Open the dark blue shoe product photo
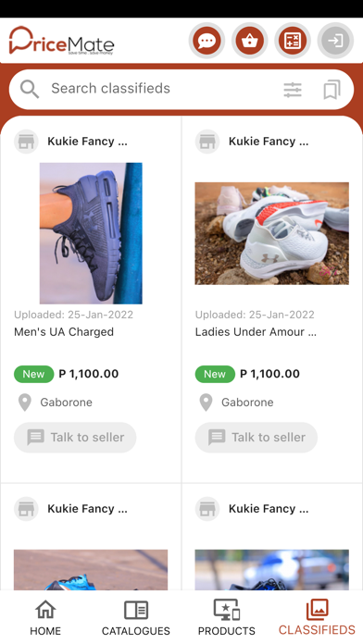363x644 pixels. [91, 233]
